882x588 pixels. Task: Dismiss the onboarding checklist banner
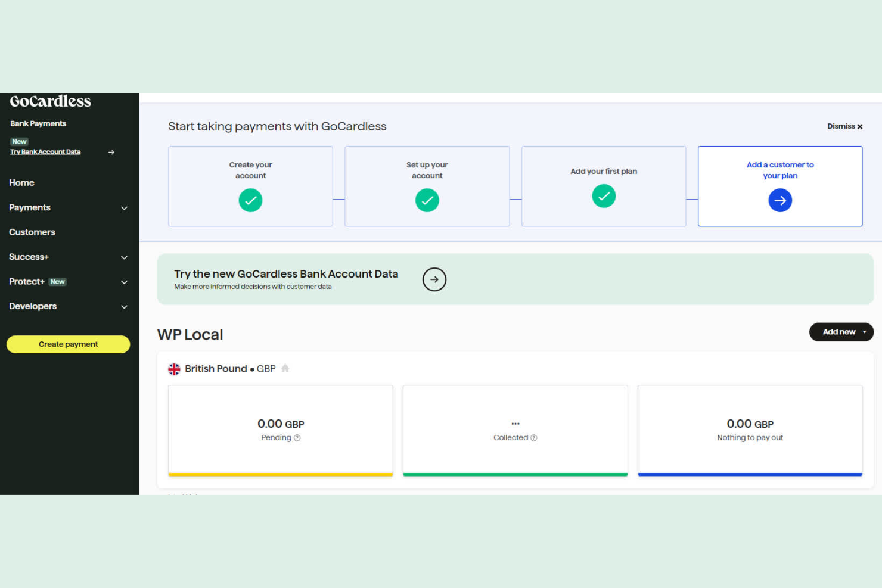(844, 126)
